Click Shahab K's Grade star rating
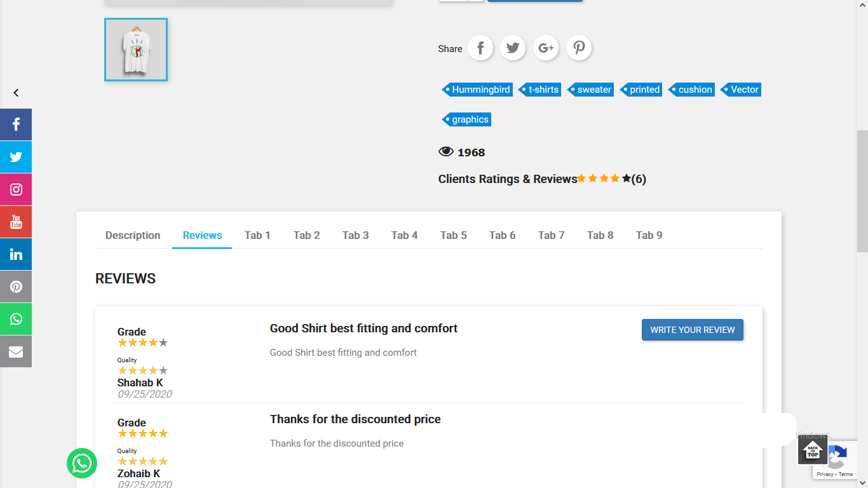 143,342
